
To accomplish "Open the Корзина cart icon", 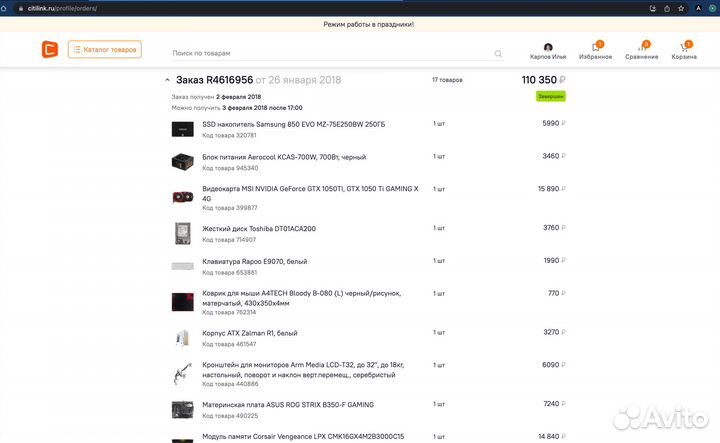I will point(684,47).
